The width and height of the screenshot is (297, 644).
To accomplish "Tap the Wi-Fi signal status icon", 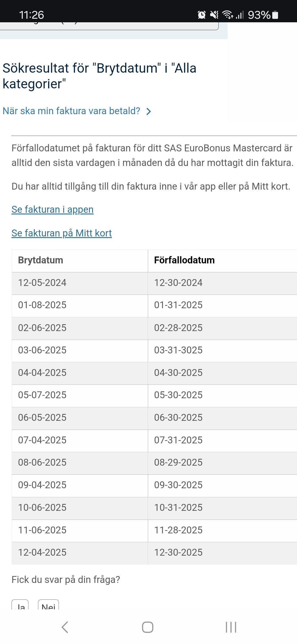I will coord(228,15).
